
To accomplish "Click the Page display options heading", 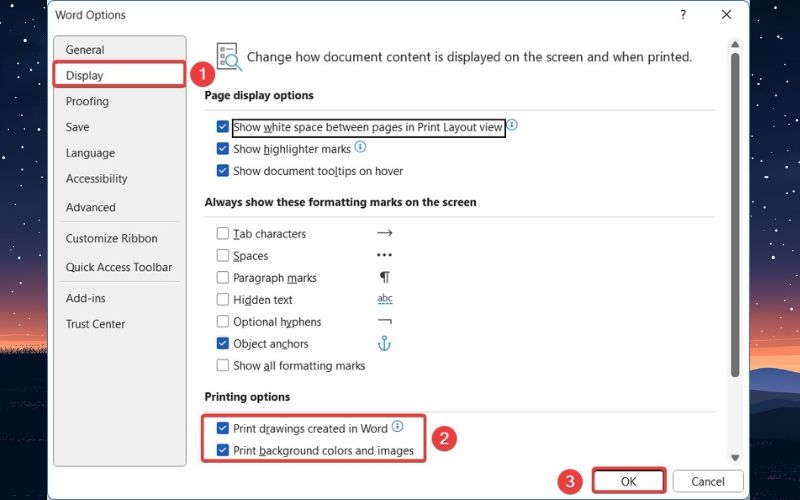I will click(x=259, y=95).
